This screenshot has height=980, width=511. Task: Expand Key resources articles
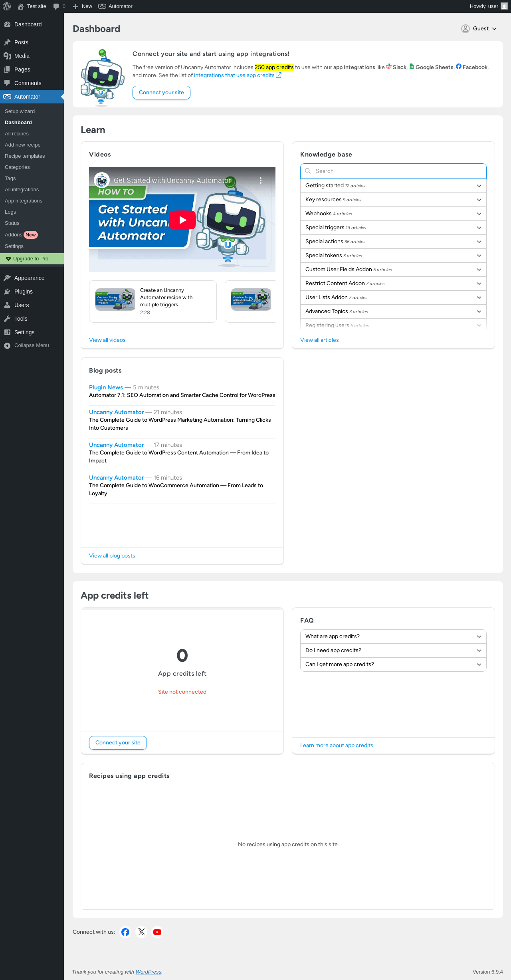393,200
